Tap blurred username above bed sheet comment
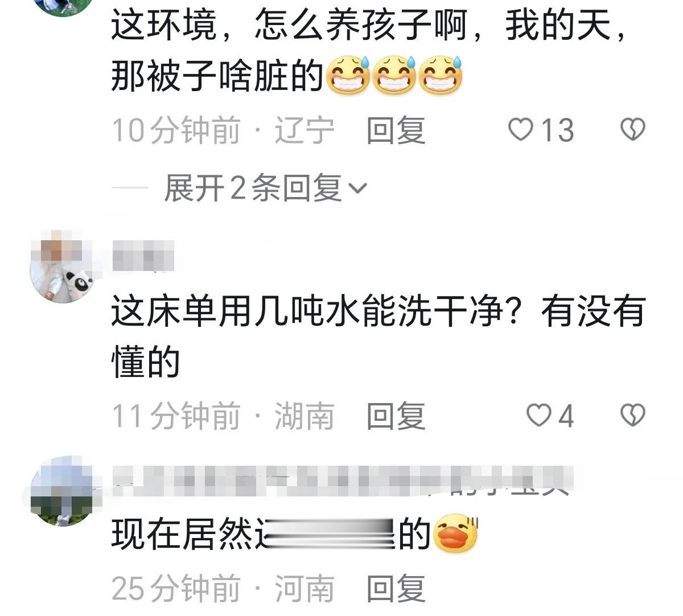683x616 pixels. pyautogui.click(x=143, y=256)
